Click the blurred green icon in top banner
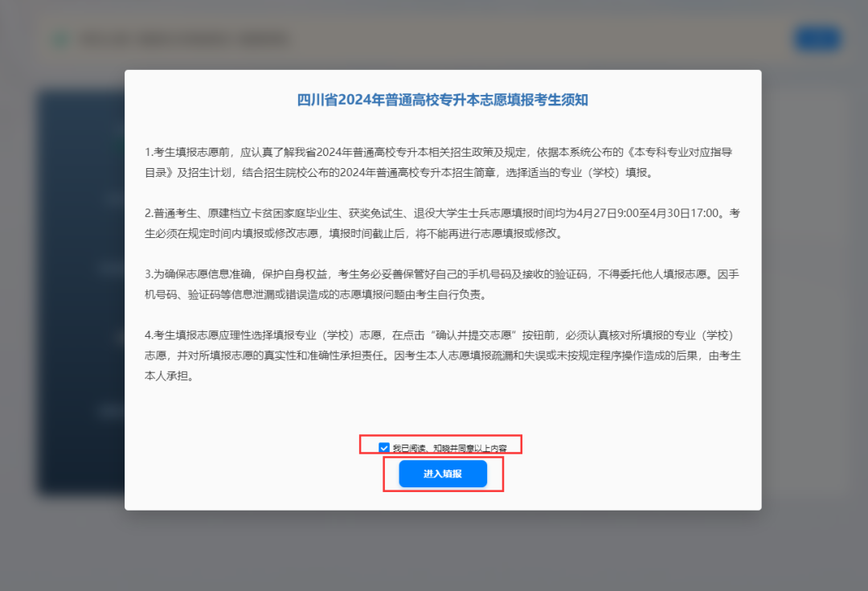Viewport: 868px width, 591px height. [59, 39]
